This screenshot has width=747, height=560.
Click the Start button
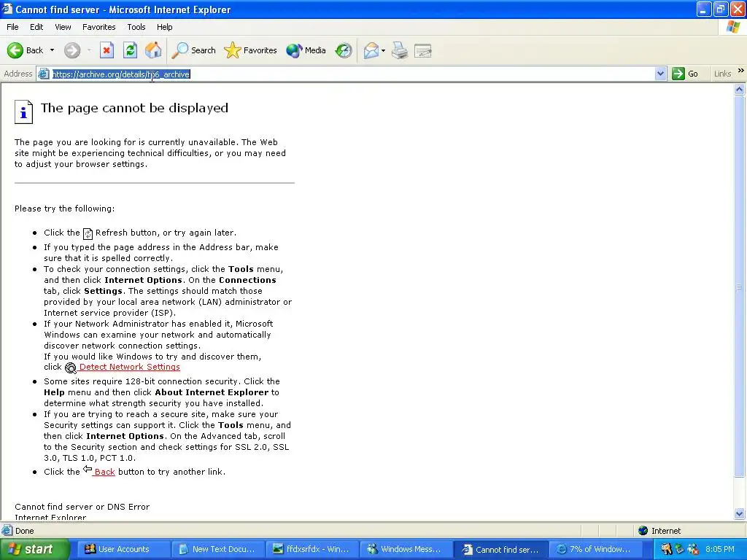pos(34,549)
